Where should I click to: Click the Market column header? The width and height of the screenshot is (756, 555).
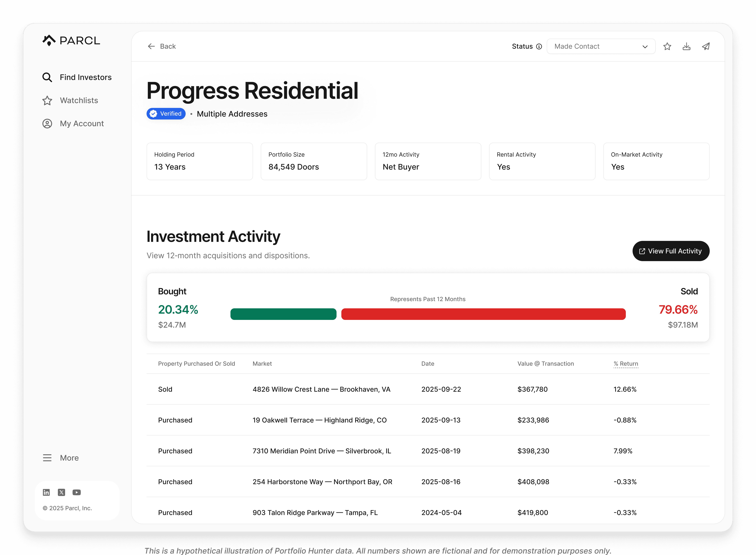[x=262, y=364]
